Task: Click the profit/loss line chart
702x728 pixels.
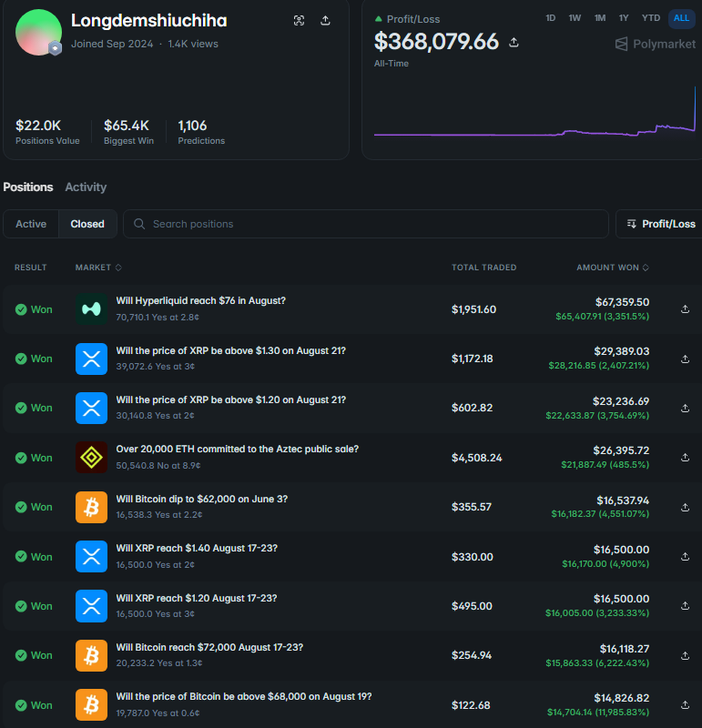Action: pos(534,111)
